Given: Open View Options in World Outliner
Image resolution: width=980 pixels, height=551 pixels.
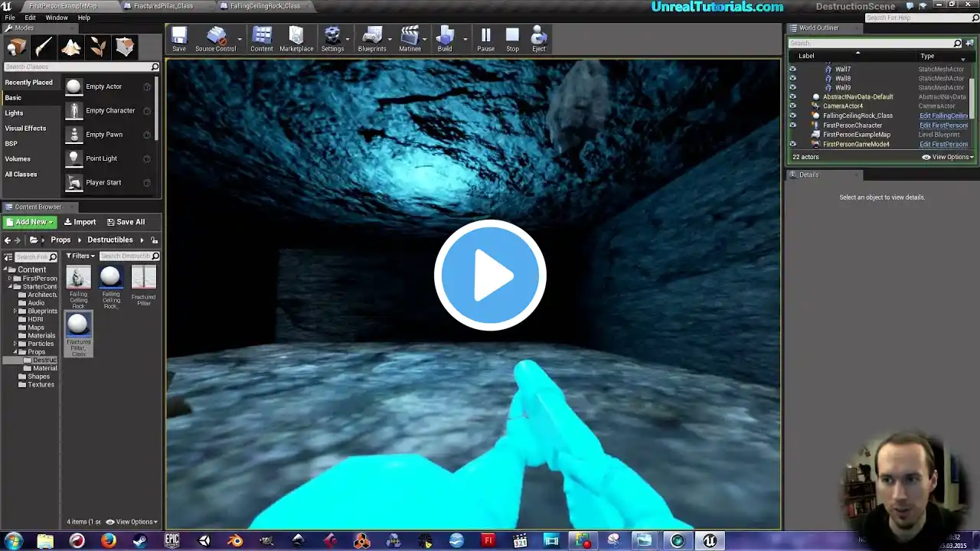Looking at the screenshot, I should 948,157.
